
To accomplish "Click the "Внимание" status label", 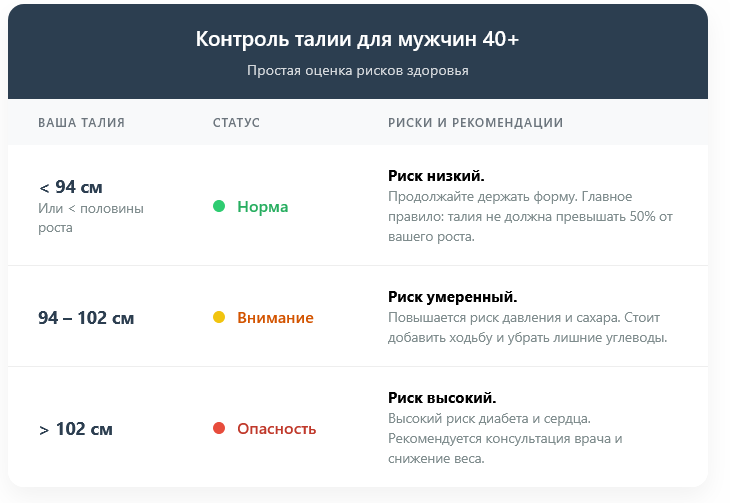I will 275,318.
